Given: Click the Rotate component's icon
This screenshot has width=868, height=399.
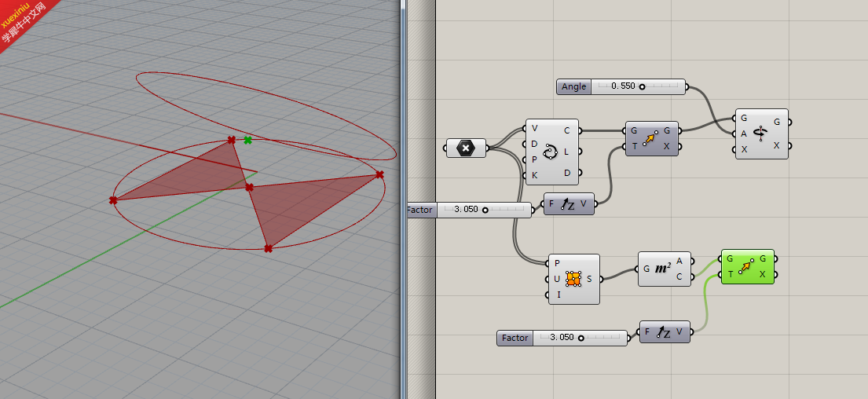Looking at the screenshot, I should click(761, 134).
